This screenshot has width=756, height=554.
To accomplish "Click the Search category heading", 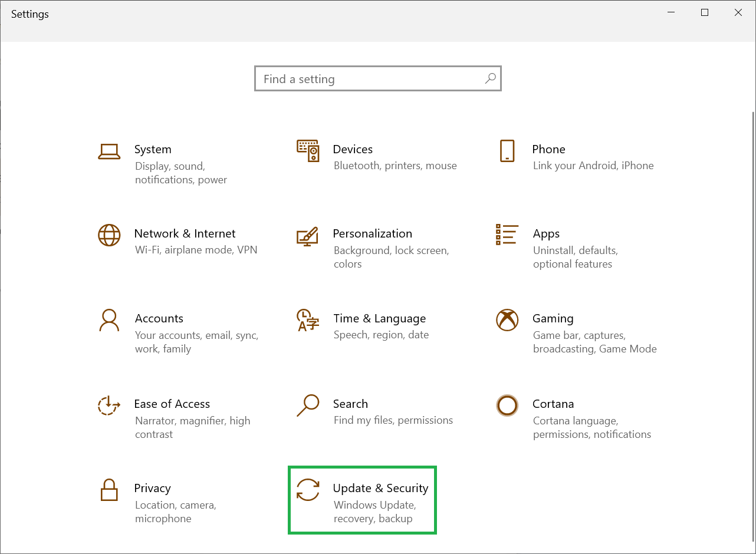I will (350, 404).
